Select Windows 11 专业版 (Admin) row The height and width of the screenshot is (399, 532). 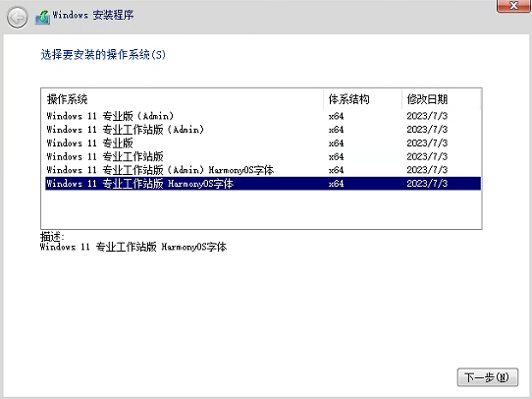point(263,116)
